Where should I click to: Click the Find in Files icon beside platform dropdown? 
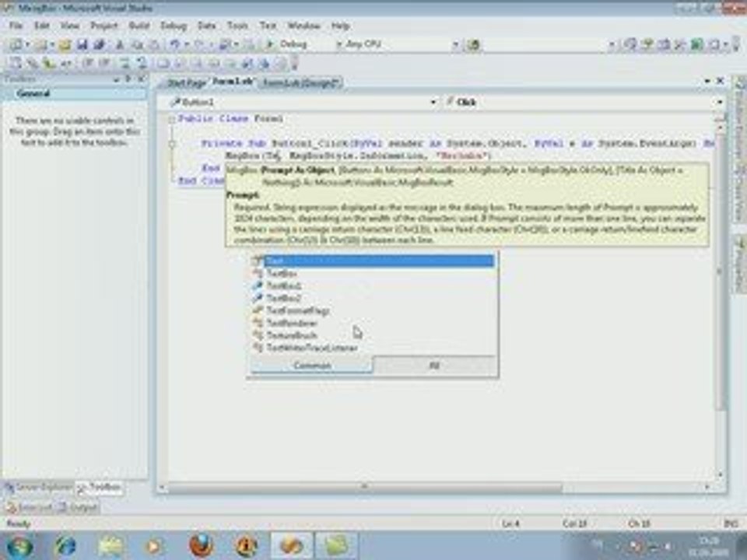pos(473,45)
